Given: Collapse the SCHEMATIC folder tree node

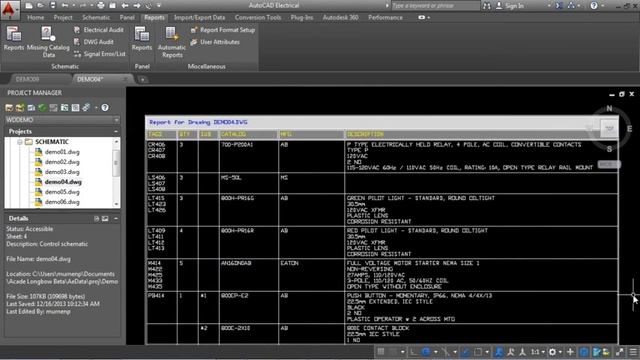Looking at the screenshot, I should [20, 142].
